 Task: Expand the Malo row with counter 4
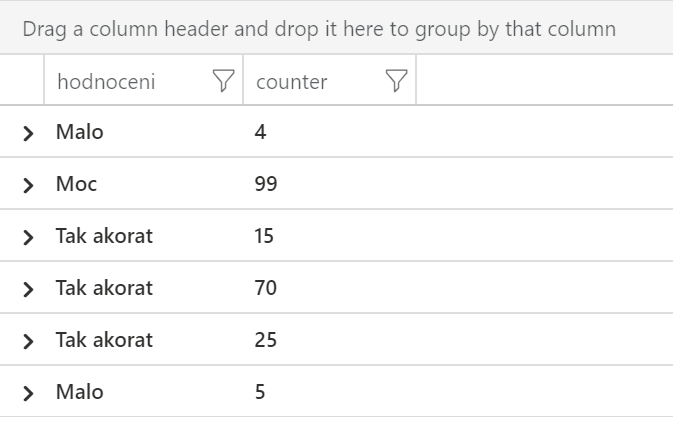point(28,133)
